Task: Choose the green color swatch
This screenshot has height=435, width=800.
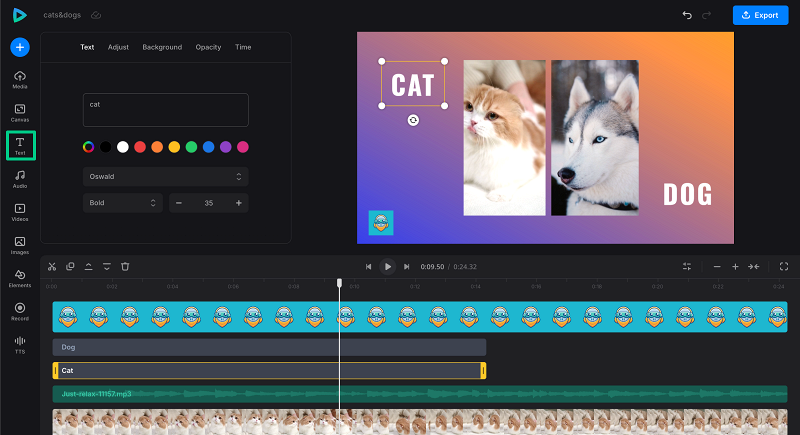Action: [x=191, y=147]
